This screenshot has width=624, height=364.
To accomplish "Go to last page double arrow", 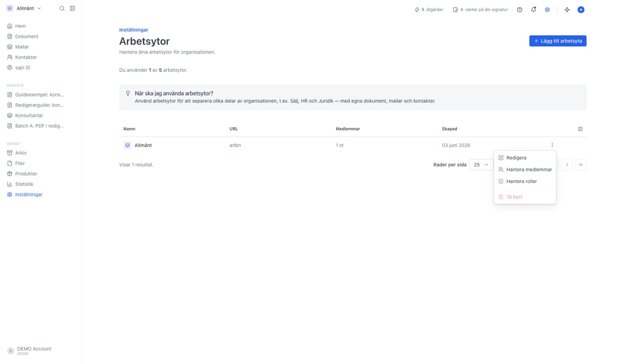I will 581,165.
